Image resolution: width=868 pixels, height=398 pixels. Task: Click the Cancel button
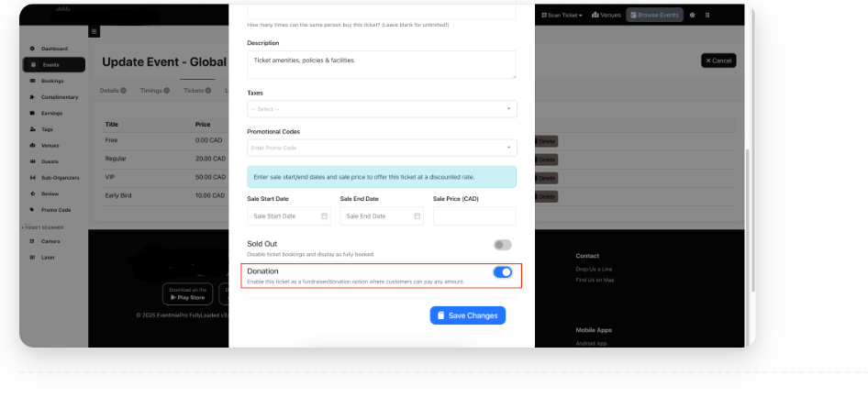718,61
